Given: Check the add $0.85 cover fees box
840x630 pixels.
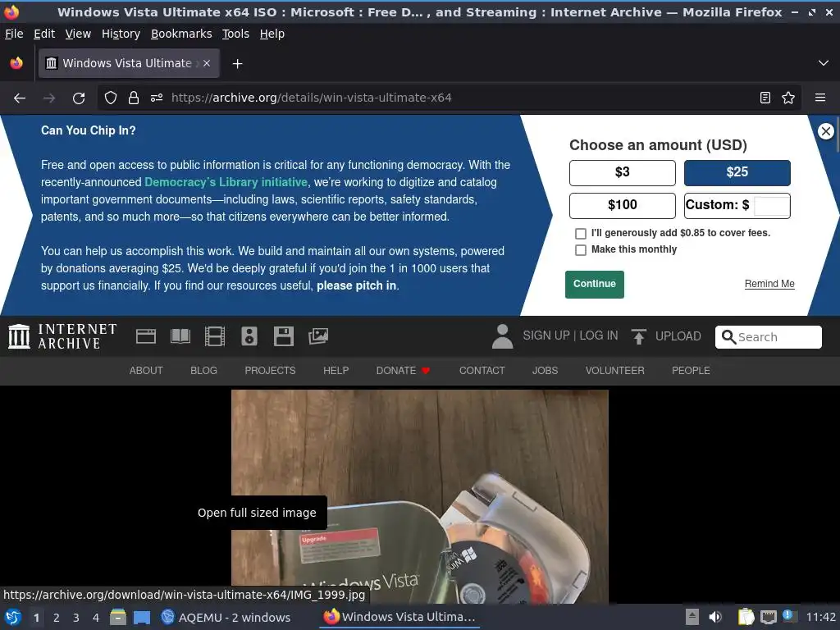Looking at the screenshot, I should pos(580,234).
